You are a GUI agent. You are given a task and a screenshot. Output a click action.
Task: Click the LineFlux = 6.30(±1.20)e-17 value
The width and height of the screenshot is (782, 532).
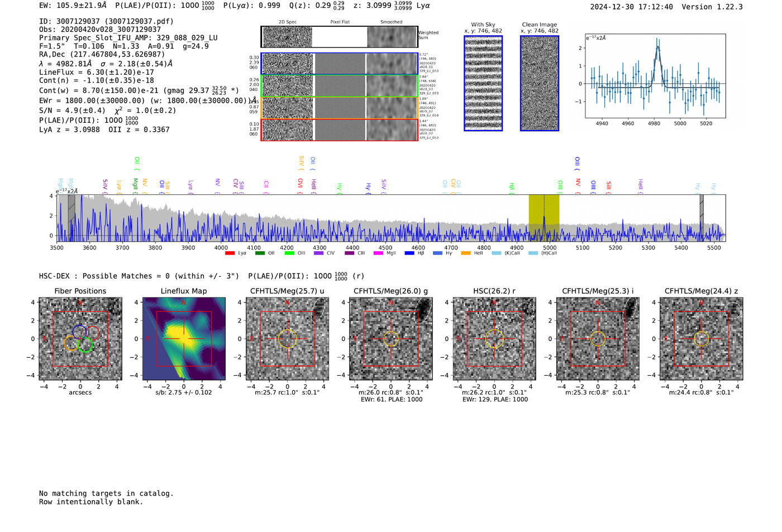[x=97, y=72]
